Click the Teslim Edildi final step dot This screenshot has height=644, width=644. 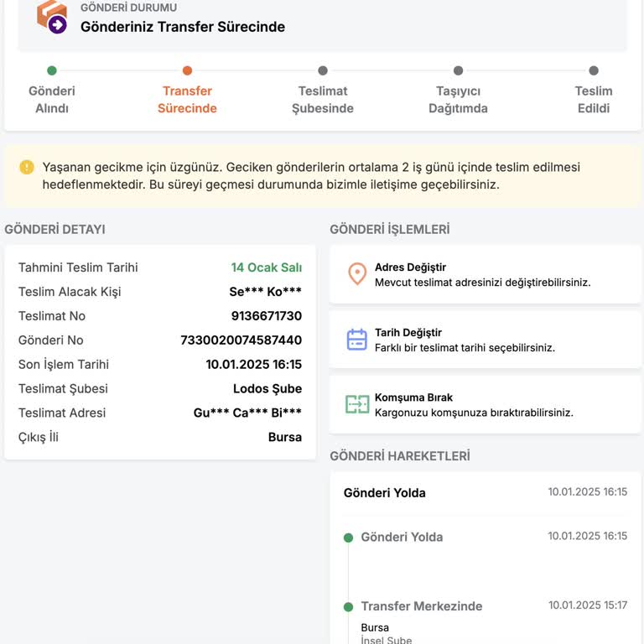pyautogui.click(x=594, y=71)
